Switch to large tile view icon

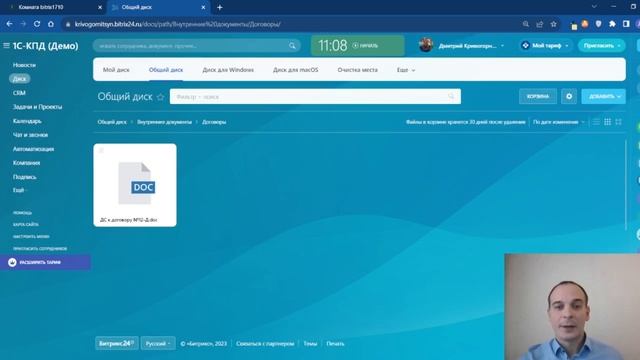tap(618, 122)
